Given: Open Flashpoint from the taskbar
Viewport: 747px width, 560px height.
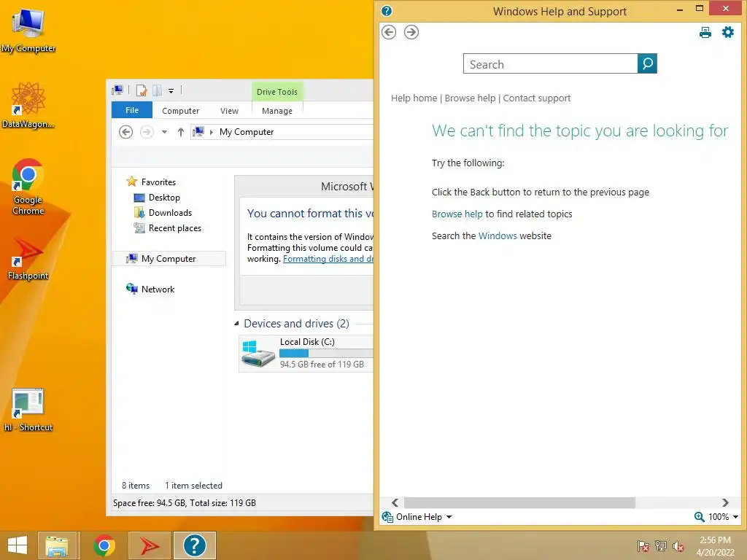Looking at the screenshot, I should 149,545.
